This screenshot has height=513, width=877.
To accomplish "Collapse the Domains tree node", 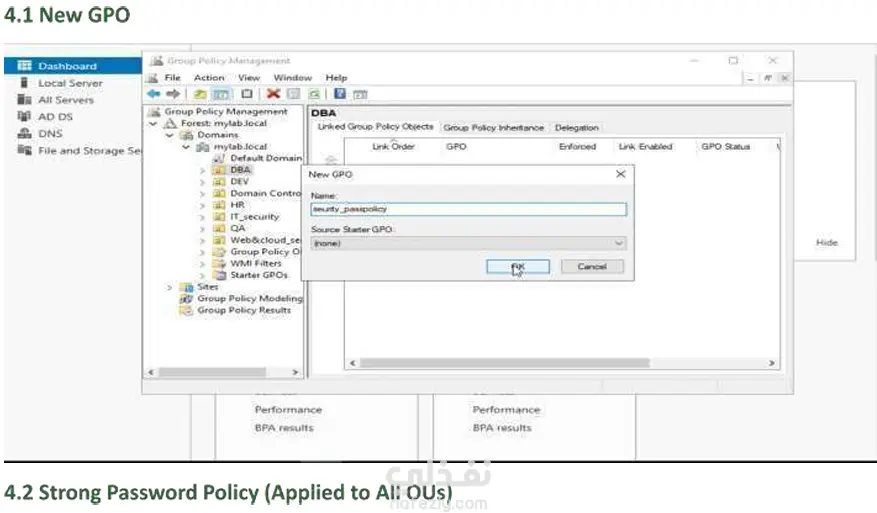I will [x=169, y=135].
